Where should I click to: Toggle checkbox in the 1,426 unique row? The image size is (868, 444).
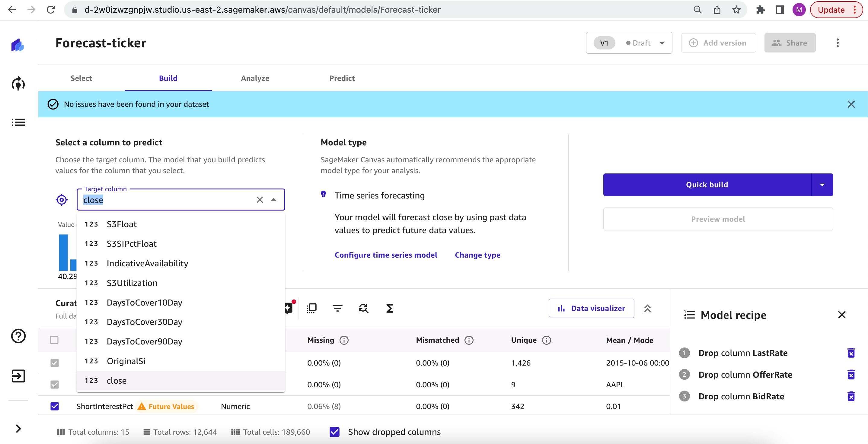(55, 363)
